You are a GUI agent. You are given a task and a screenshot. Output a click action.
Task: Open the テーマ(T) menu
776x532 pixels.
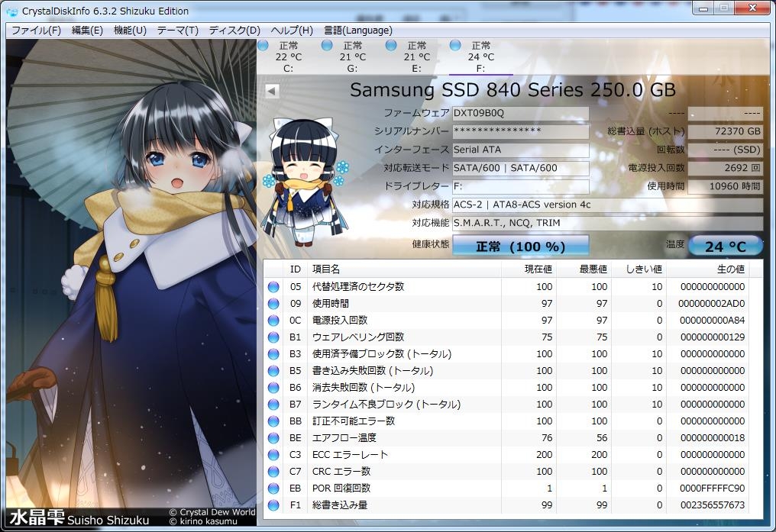tap(178, 31)
